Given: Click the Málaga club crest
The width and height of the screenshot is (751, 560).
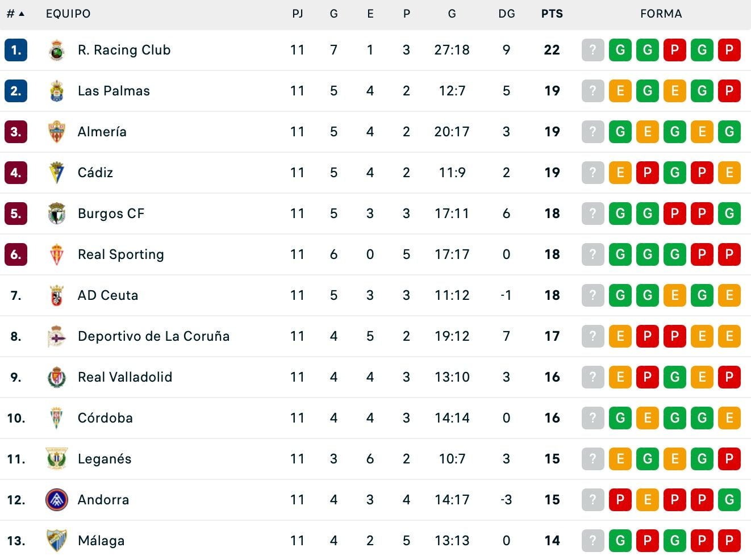Looking at the screenshot, I should tap(57, 541).
